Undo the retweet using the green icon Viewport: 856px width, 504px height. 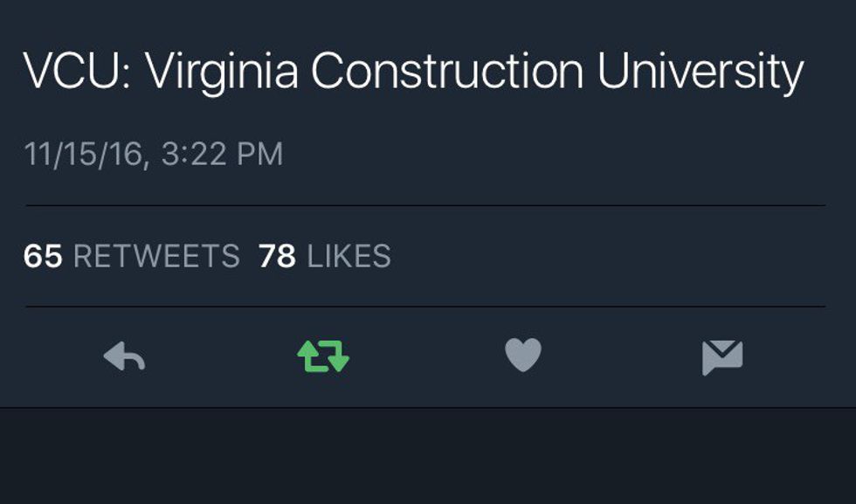point(323,356)
